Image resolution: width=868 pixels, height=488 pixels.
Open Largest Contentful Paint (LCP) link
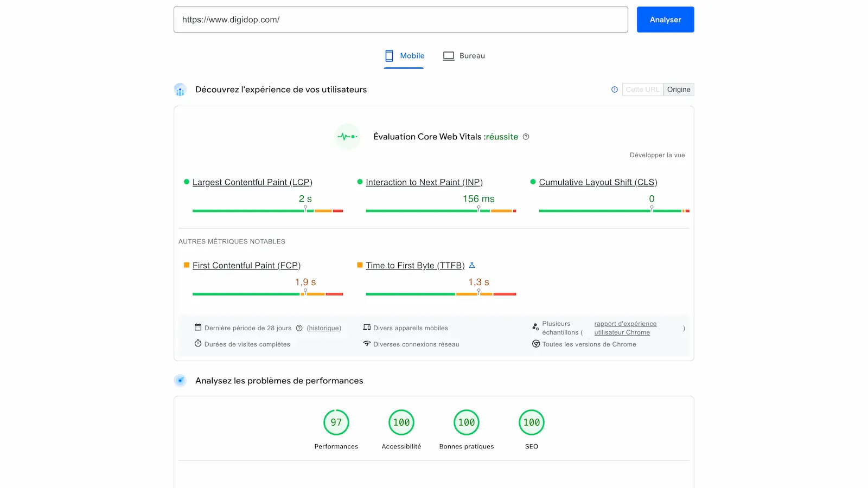point(252,182)
